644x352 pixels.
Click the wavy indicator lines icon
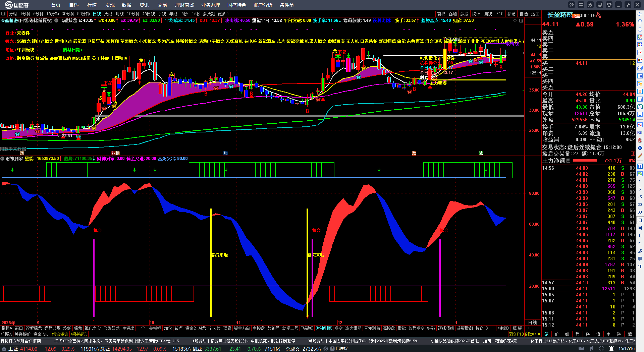(640, 125)
